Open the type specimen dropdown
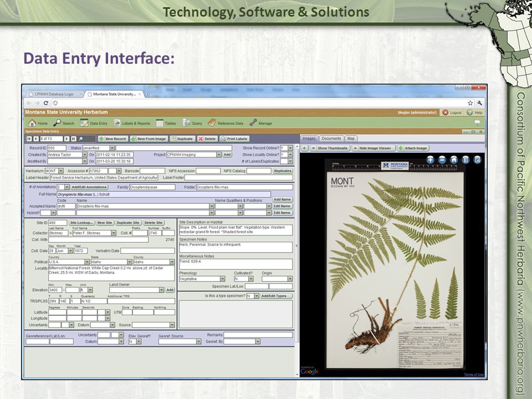The image size is (532, 399). point(256,296)
